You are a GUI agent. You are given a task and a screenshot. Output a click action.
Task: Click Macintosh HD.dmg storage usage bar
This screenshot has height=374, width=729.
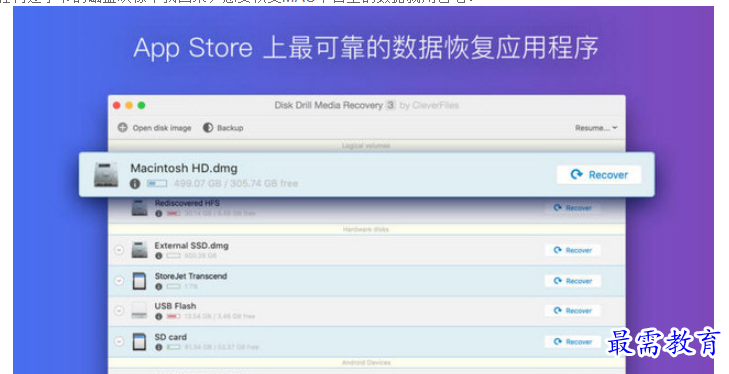[x=157, y=184]
